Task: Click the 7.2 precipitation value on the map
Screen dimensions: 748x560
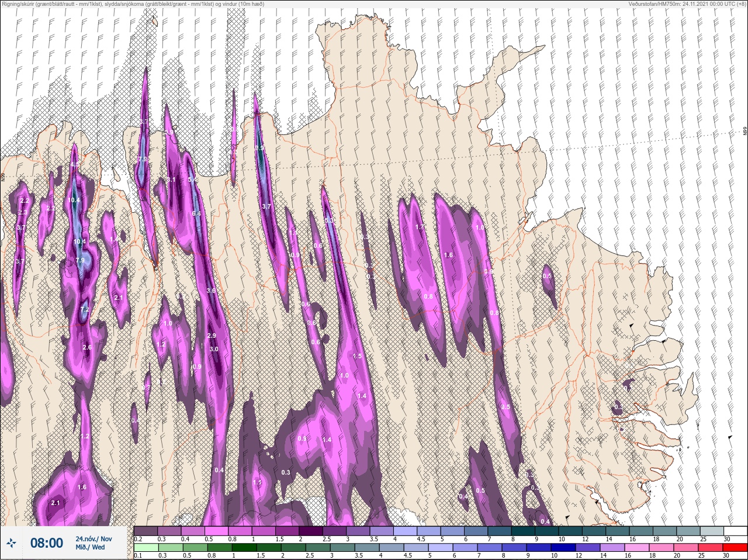Action: 84,310
